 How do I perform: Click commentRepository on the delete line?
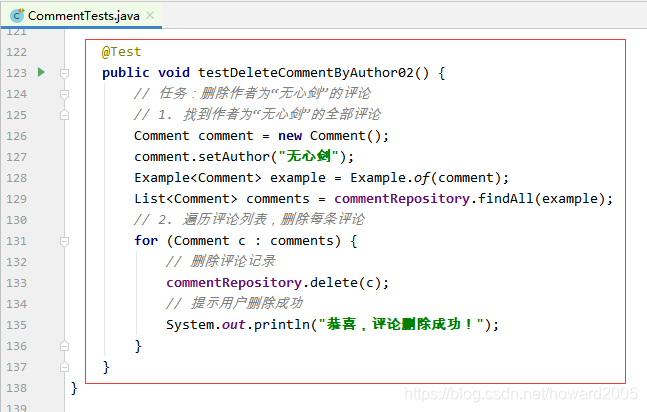[234, 283]
